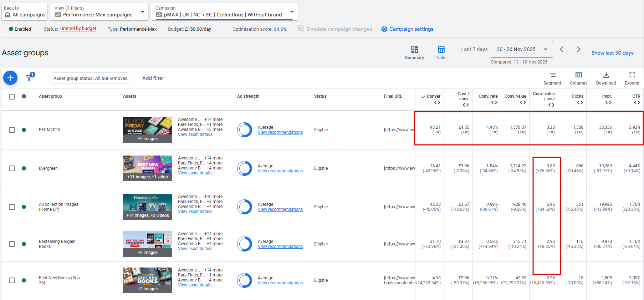Click the home icon beside All campaigns
This screenshot has height=300, width=644.
(7, 15)
